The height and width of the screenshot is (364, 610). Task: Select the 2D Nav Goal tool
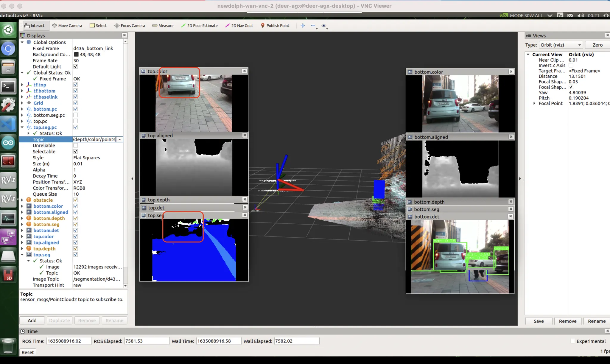pos(239,26)
